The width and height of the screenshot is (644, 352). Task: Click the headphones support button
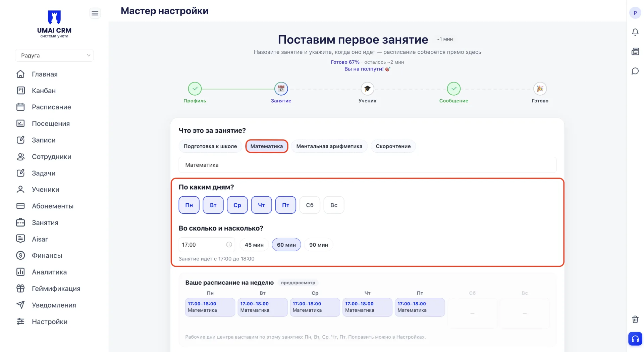tap(635, 339)
